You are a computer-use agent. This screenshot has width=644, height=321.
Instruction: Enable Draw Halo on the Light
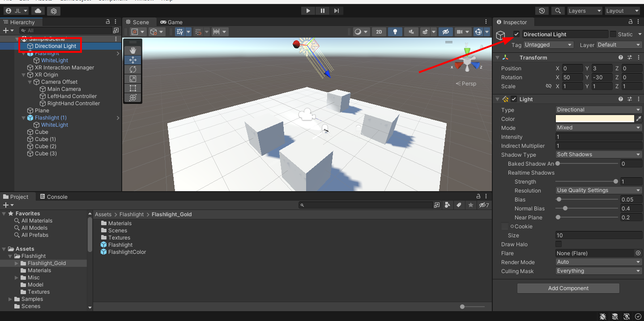click(558, 244)
